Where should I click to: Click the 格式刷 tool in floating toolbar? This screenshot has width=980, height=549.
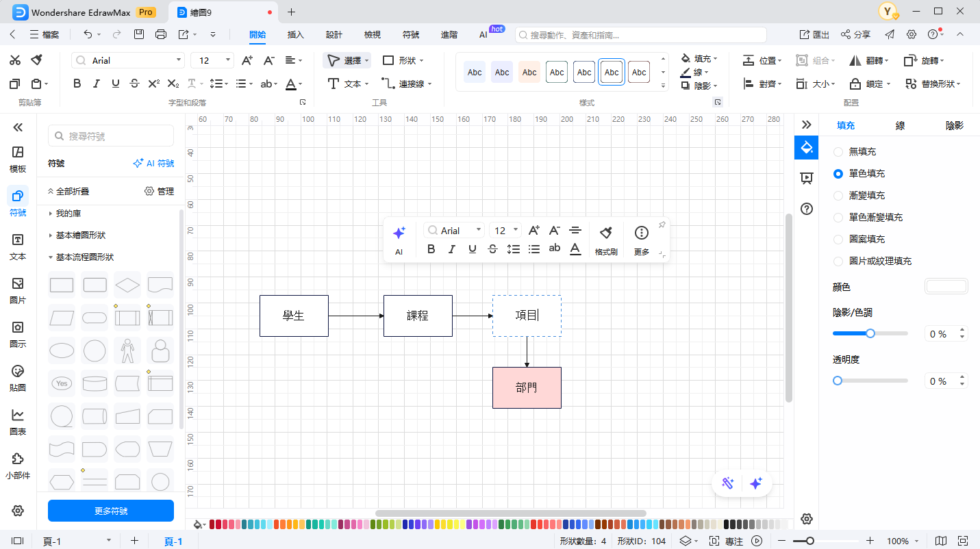click(x=606, y=240)
